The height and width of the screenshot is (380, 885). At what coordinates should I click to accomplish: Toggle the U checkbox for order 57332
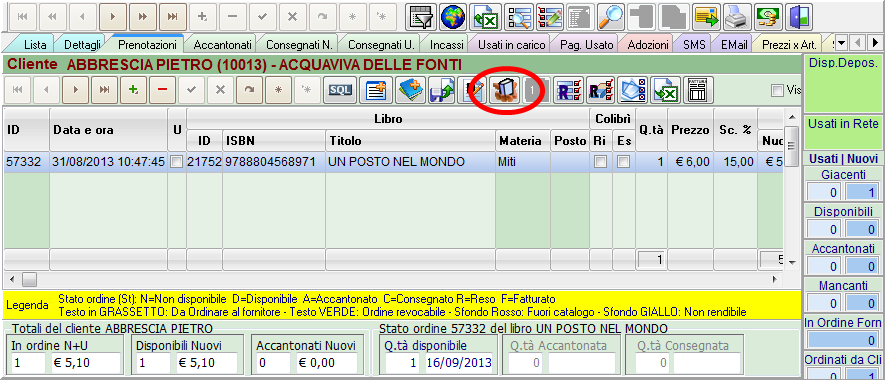pos(177,162)
